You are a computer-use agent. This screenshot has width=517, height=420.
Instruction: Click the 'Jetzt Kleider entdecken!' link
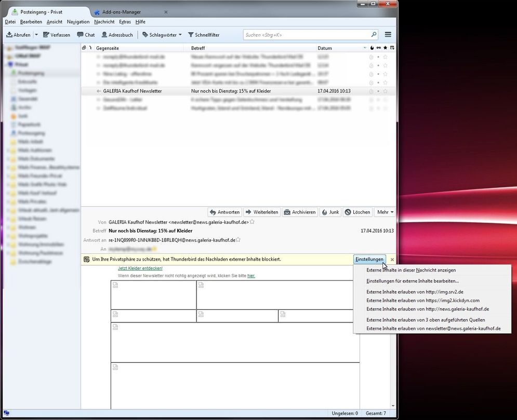140,268
